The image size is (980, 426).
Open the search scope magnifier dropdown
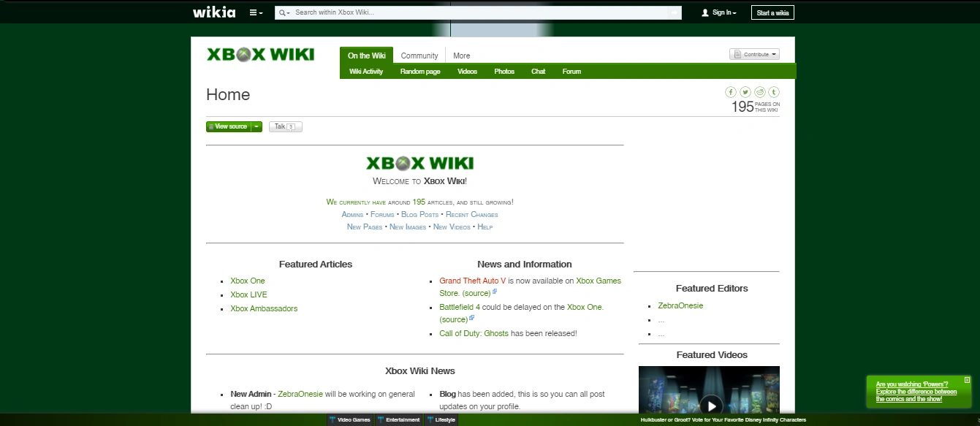(x=284, y=12)
